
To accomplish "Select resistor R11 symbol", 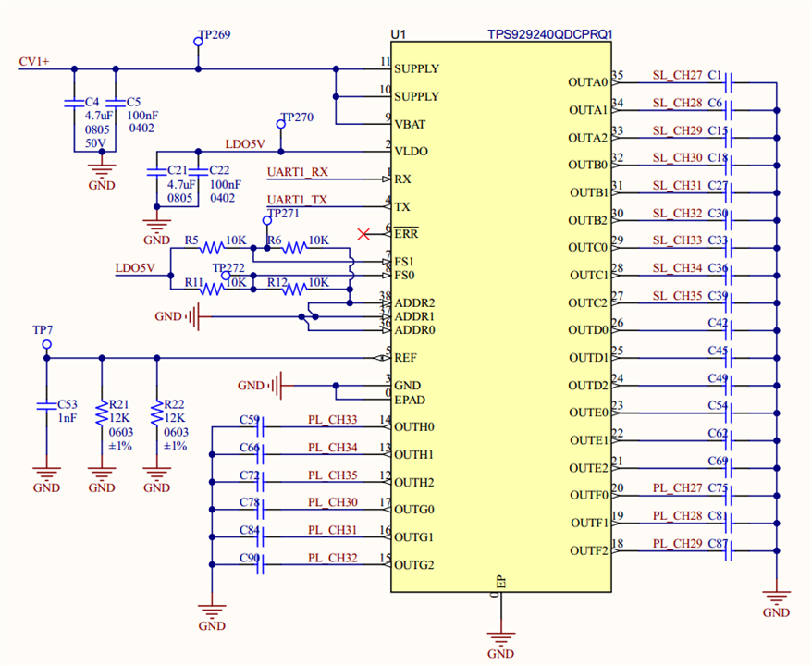I will pos(213,289).
